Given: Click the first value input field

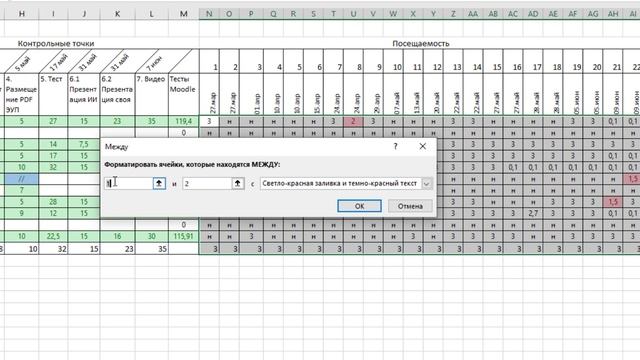Looking at the screenshot, I should [x=129, y=183].
